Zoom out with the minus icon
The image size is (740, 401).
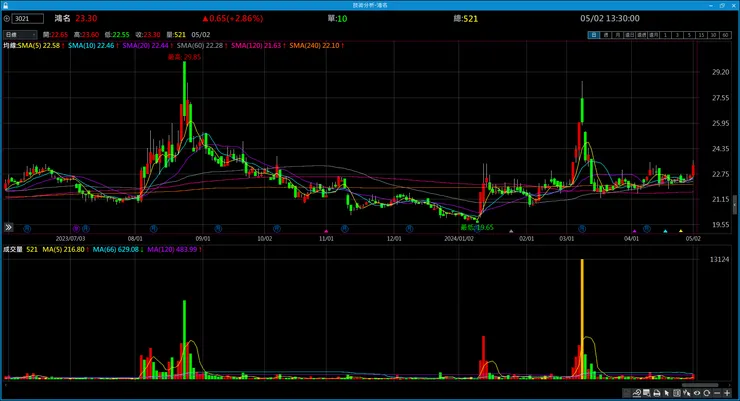(717, 393)
